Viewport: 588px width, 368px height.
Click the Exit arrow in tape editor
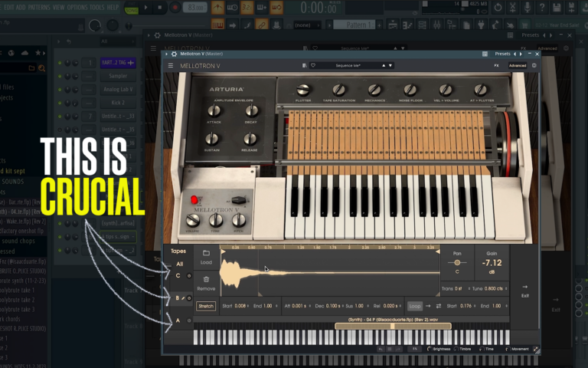(524, 287)
